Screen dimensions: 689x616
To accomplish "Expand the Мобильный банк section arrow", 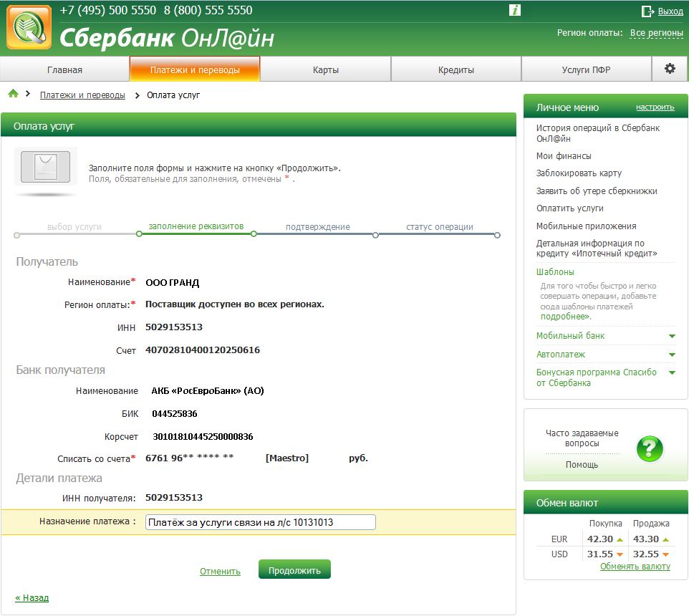I will [x=672, y=336].
